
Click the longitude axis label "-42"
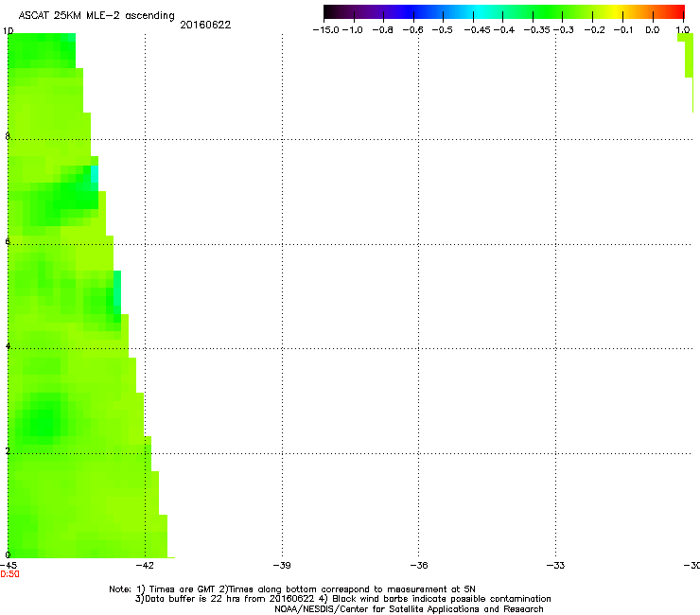coord(145,566)
